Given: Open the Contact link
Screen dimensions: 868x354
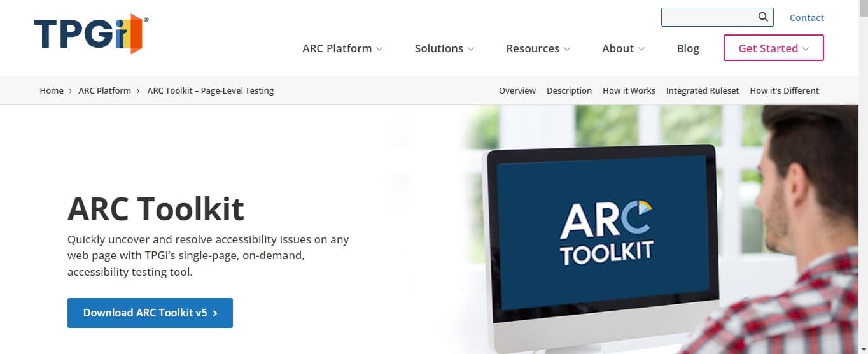Looking at the screenshot, I should click(x=806, y=18).
